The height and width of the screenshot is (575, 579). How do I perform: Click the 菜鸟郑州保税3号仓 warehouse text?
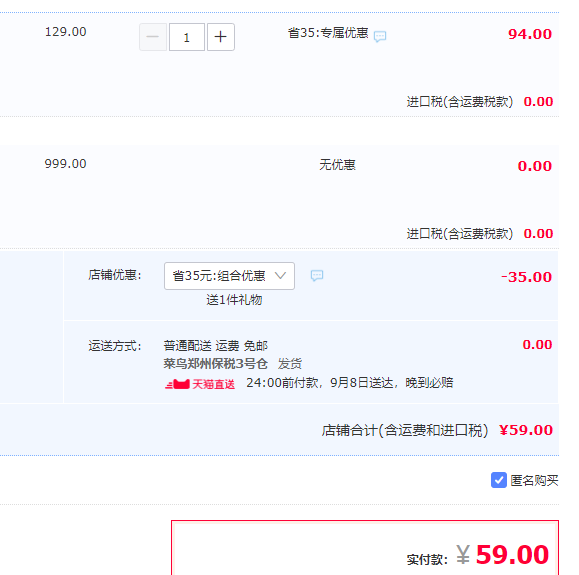pyautogui.click(x=216, y=364)
